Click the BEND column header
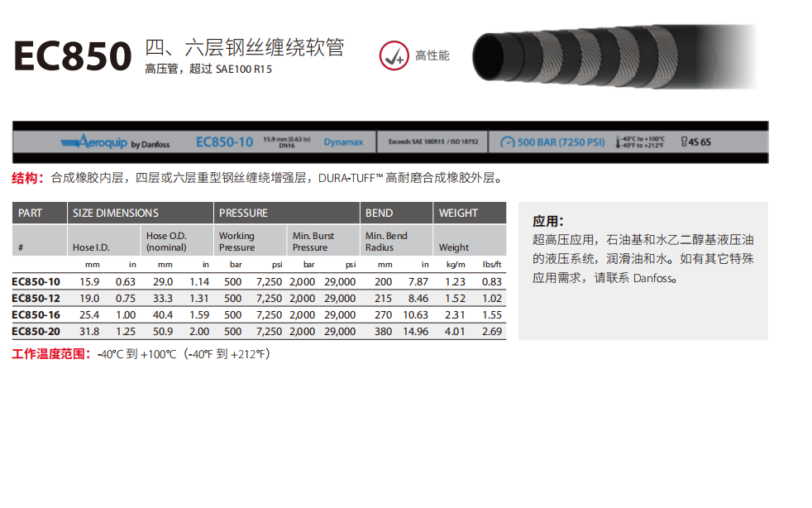Image resolution: width=812 pixels, height=508 pixels. click(x=380, y=213)
